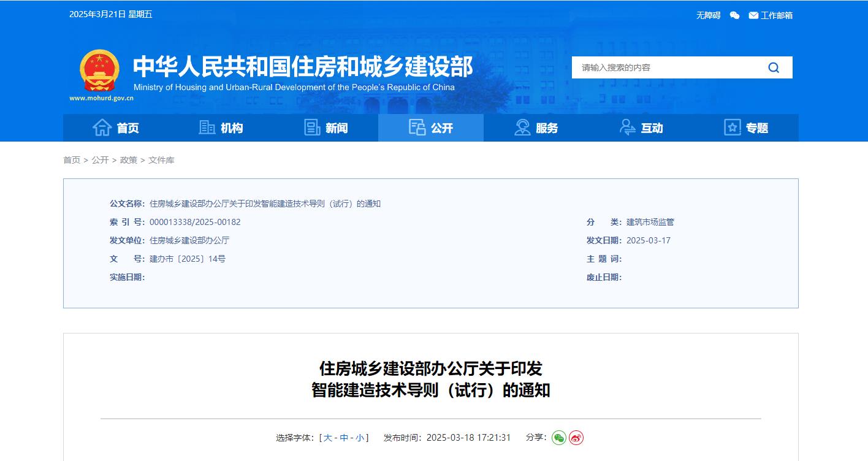Share article via red Weibo icon
868x461 pixels.
(x=576, y=438)
